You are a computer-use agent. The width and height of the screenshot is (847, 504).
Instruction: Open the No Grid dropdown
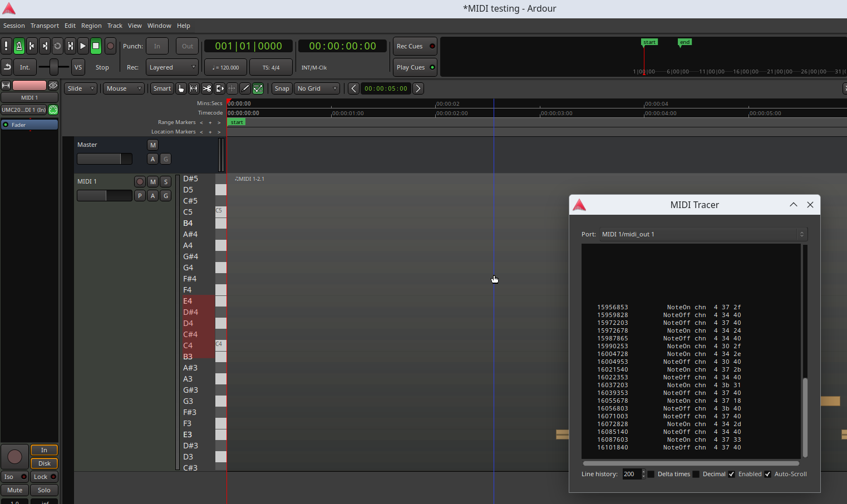pyautogui.click(x=317, y=88)
